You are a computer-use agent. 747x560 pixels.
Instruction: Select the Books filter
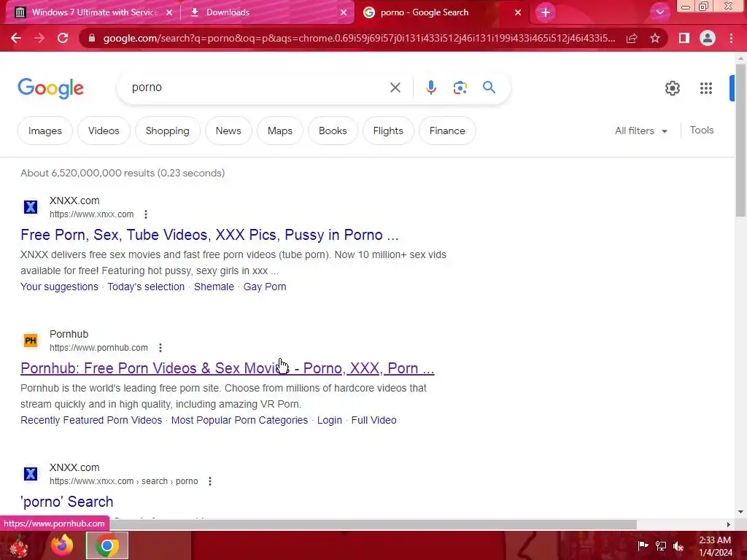tap(333, 131)
